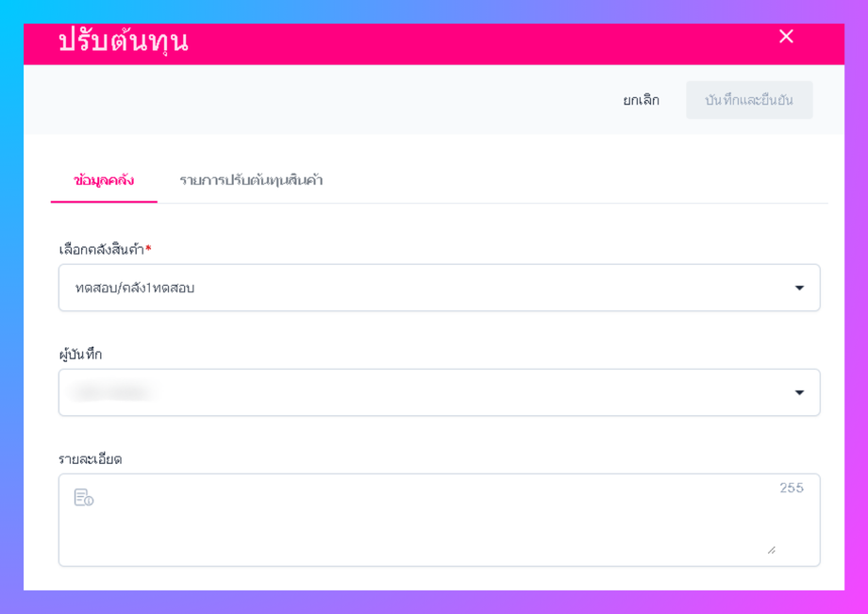The width and height of the screenshot is (868, 614).
Task: Click the ผู้บันทึก field label
Action: [80, 355]
